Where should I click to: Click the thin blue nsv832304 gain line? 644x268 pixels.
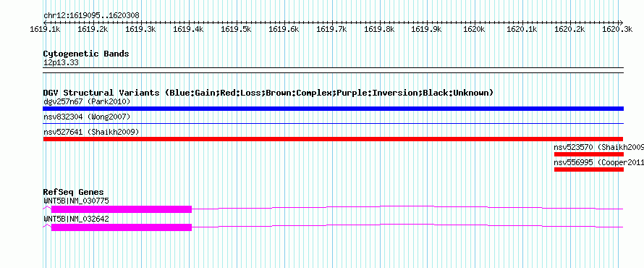click(x=333, y=123)
